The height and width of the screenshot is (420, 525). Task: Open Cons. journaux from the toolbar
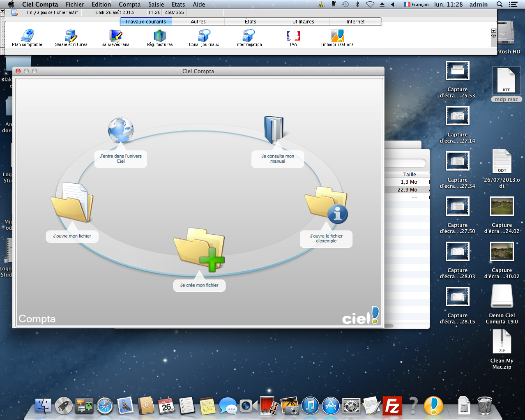[204, 38]
